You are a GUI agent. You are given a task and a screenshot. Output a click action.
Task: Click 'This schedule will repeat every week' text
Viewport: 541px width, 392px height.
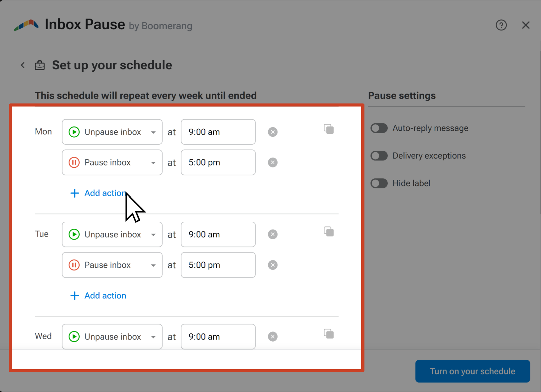click(146, 96)
